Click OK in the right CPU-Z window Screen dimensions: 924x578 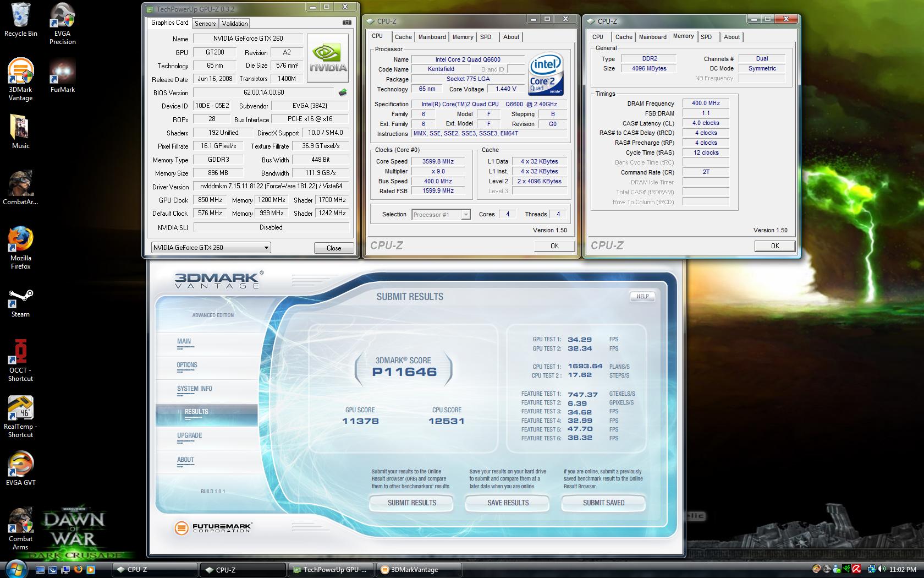(x=774, y=246)
